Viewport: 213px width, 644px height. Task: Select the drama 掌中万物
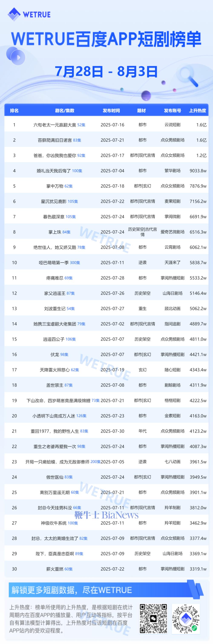[x=55, y=186]
